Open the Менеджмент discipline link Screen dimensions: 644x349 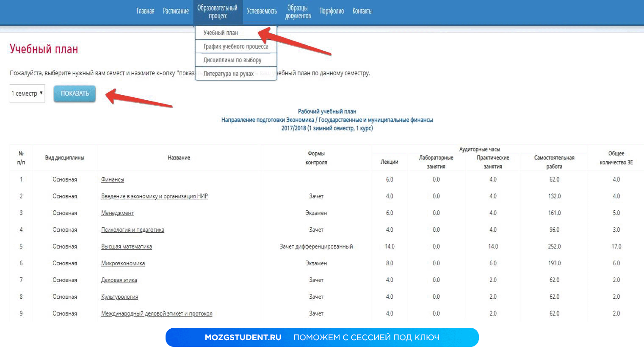tap(117, 213)
